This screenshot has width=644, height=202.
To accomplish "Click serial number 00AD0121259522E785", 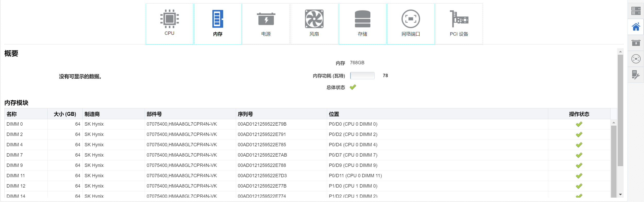I will click(262, 145).
